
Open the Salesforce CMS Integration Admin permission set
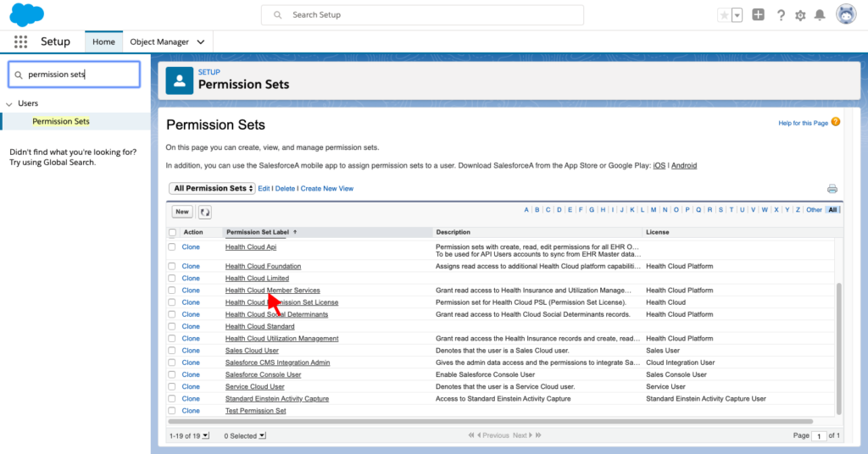click(x=277, y=363)
